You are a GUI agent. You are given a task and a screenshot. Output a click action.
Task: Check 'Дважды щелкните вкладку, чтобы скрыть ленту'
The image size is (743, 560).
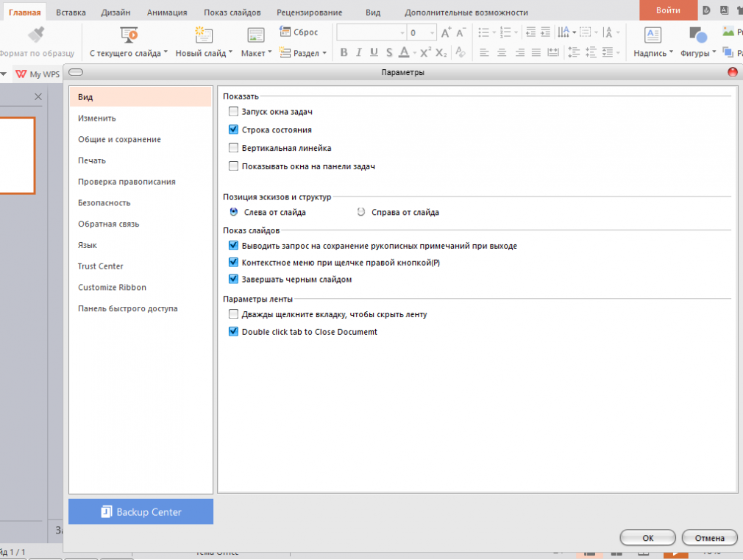[233, 314]
